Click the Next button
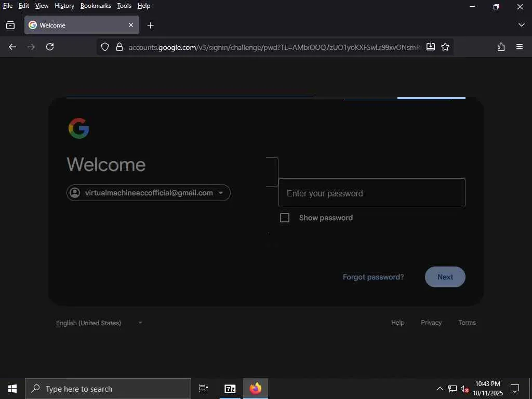Viewport: 532px width, 399px height. tap(445, 277)
